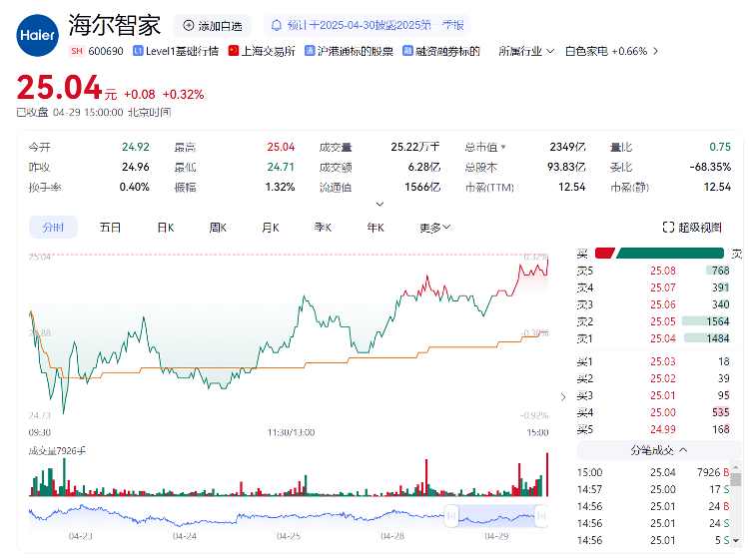The image size is (749, 560).
Task: Open the 更多 chart periods dropdown
Action: pos(434,228)
